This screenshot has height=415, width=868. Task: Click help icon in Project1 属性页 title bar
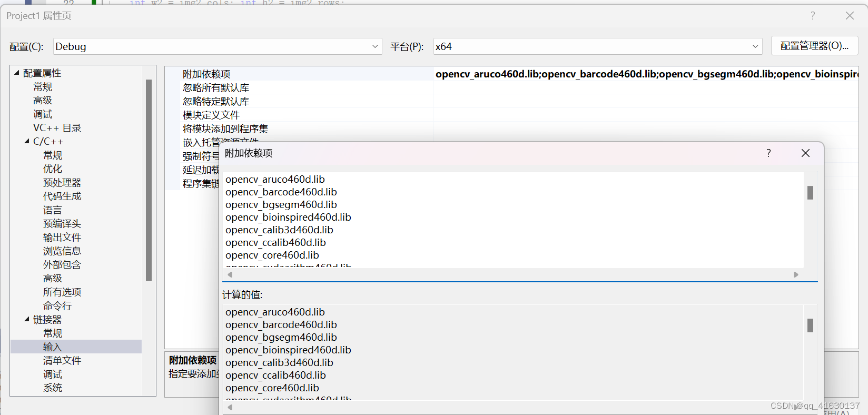pos(813,16)
